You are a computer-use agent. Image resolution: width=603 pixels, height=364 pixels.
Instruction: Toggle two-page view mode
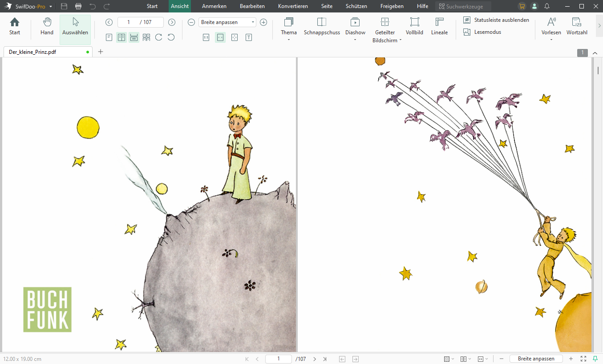point(121,37)
